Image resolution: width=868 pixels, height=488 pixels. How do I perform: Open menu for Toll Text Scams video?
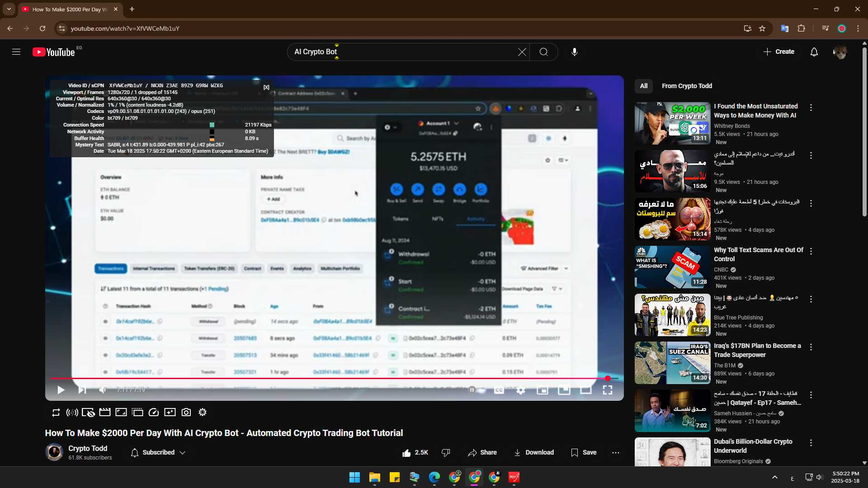click(811, 251)
